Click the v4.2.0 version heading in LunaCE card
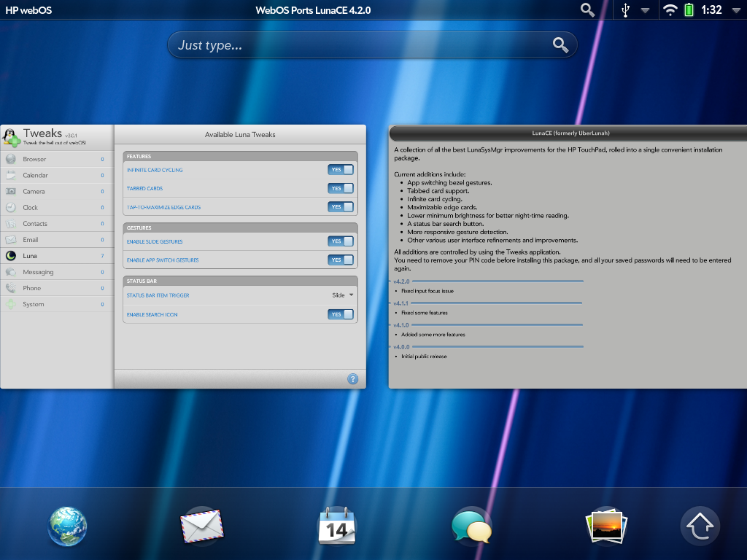Viewport: 747px width, 560px height. click(x=401, y=281)
